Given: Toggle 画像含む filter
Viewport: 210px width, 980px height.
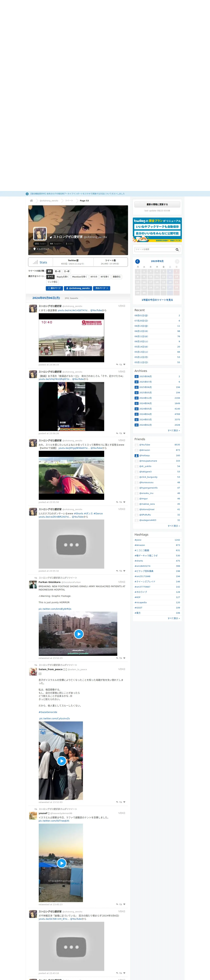Looking at the screenshot, I should [x=117, y=277].
